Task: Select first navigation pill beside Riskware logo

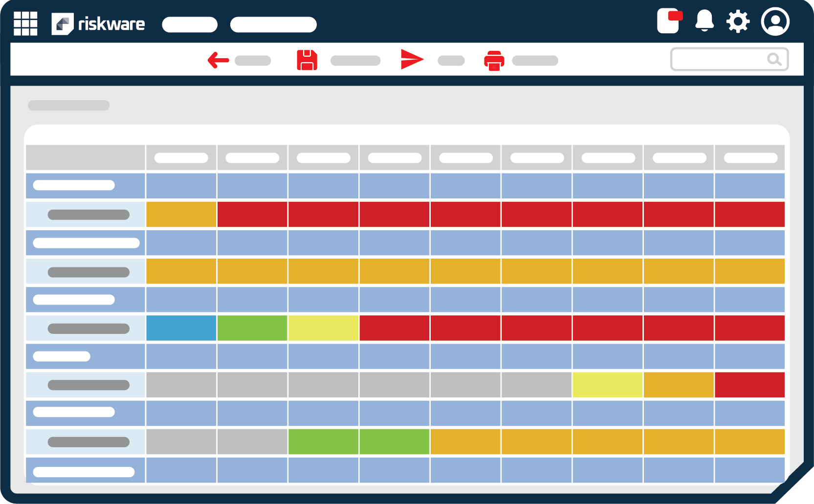Action: pyautogui.click(x=190, y=24)
